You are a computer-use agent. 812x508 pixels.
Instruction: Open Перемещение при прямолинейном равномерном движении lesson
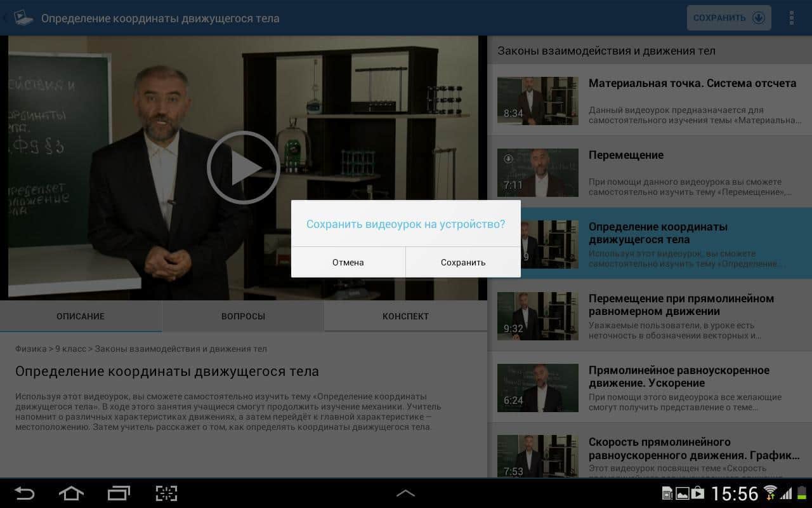(681, 305)
